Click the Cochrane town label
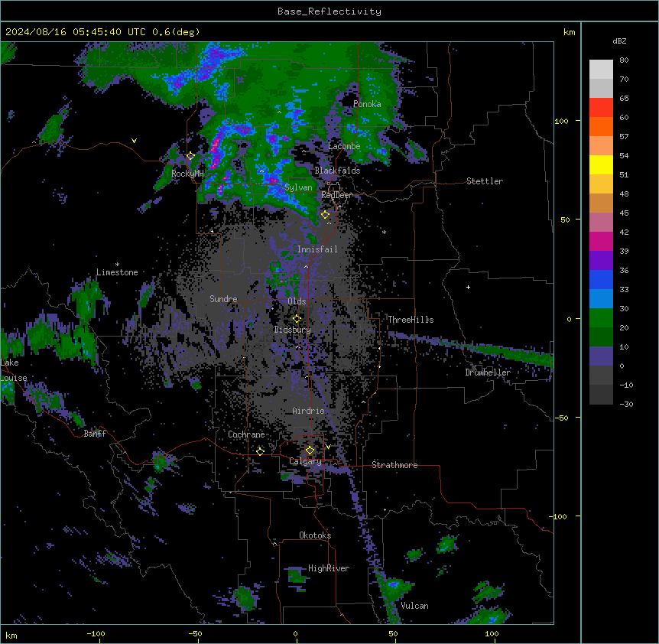 (246, 434)
